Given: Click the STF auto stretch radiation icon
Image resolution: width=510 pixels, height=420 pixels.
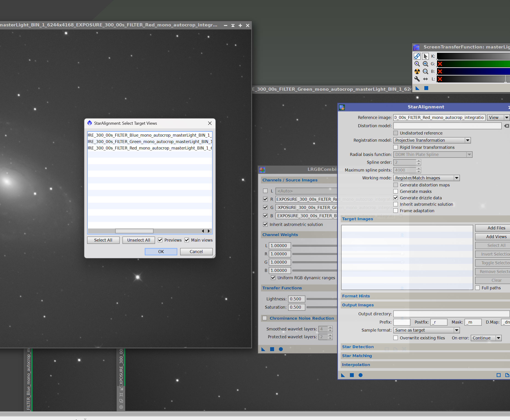Looking at the screenshot, I should pos(417,71).
